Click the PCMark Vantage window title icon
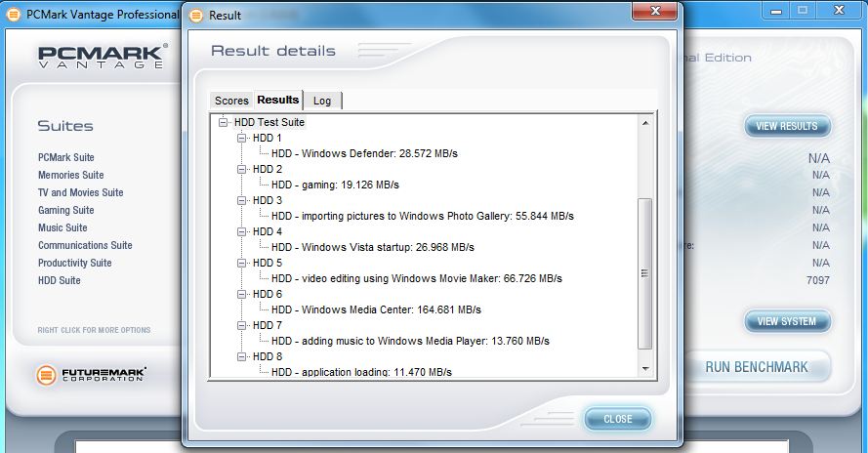The height and width of the screenshot is (453, 868). click(14, 15)
